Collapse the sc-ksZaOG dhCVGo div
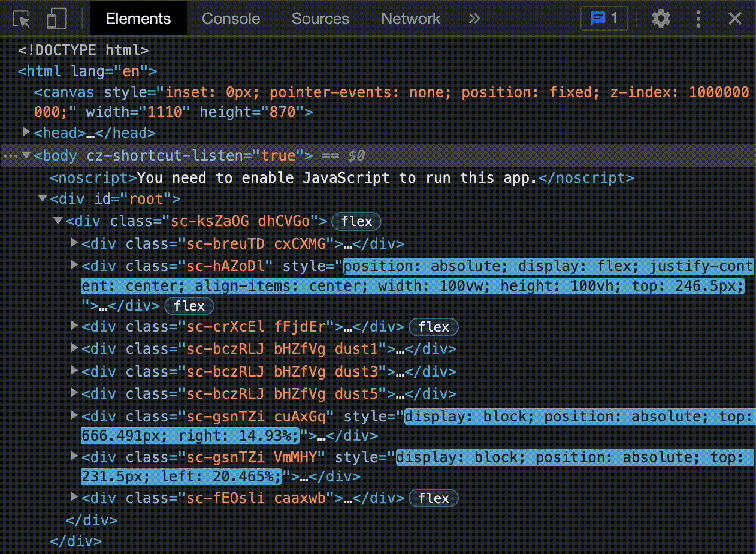The width and height of the screenshot is (756, 554). pos(58,221)
